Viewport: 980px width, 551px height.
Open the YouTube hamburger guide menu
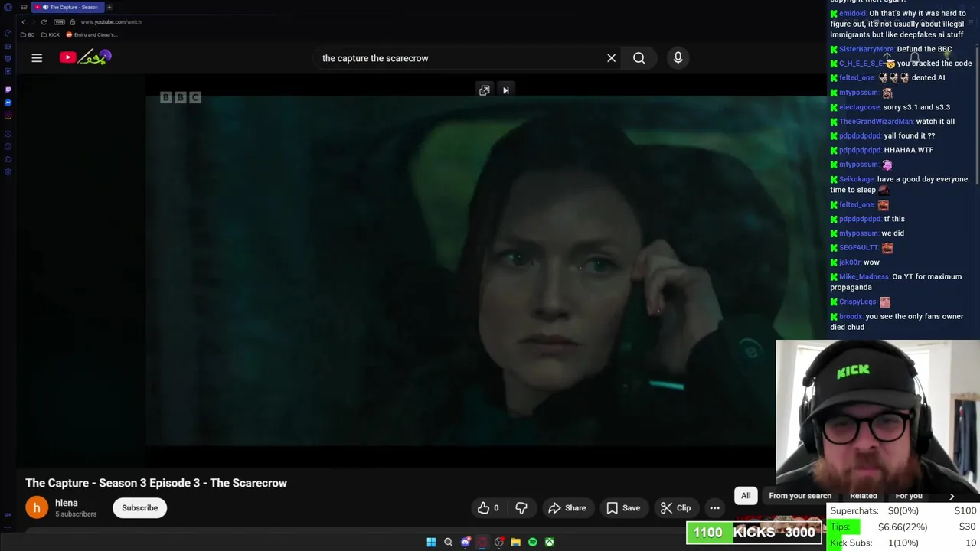coord(37,57)
